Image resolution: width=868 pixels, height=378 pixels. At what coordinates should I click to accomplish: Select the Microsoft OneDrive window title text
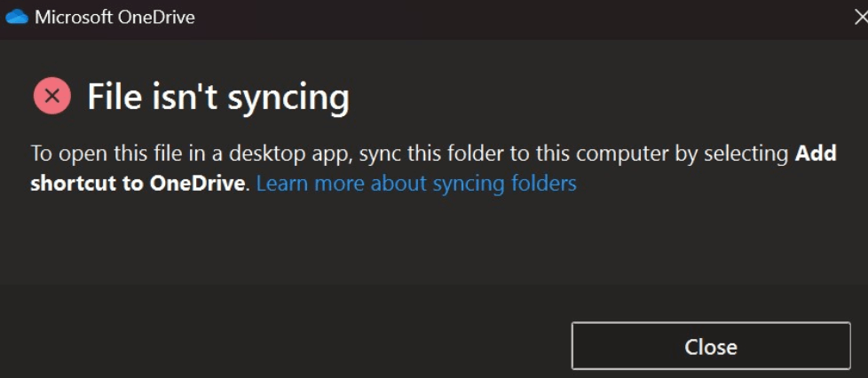click(114, 17)
